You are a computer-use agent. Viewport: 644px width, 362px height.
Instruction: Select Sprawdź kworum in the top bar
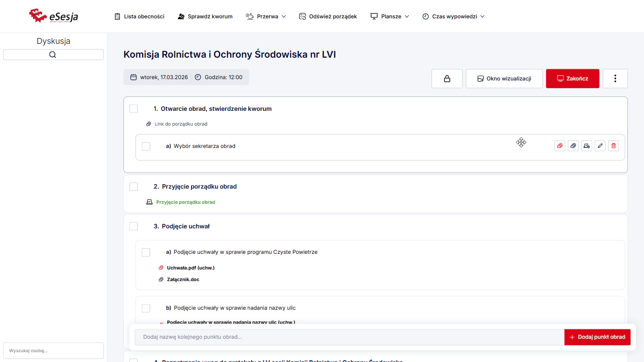point(205,17)
